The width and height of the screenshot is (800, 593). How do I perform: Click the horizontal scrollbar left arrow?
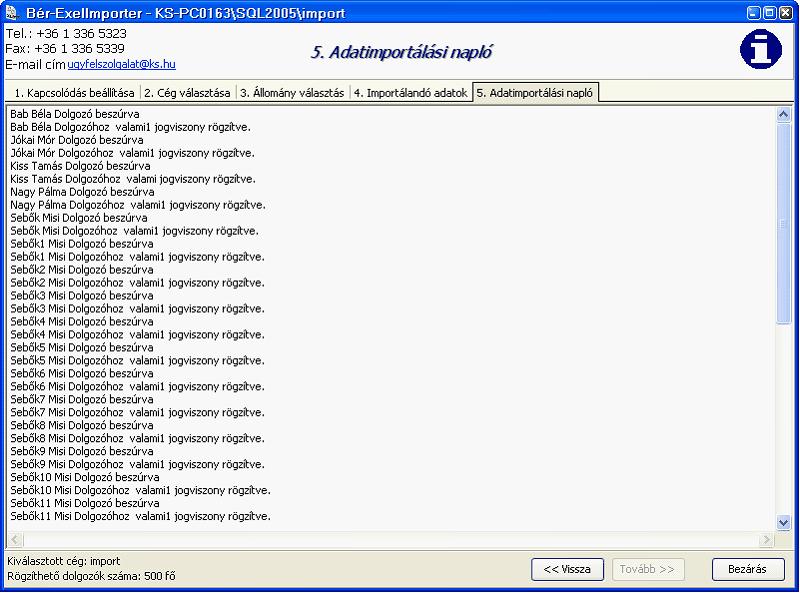[x=15, y=539]
